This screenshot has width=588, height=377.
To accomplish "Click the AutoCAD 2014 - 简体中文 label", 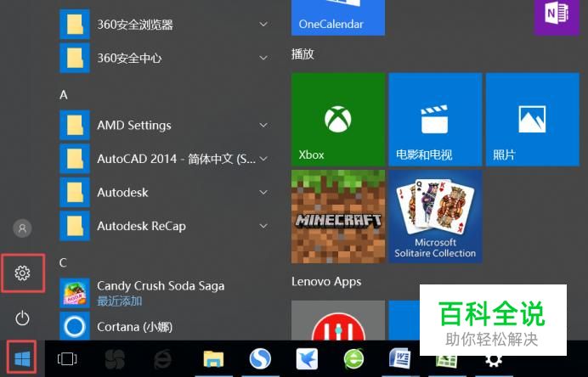I will pos(176,159).
